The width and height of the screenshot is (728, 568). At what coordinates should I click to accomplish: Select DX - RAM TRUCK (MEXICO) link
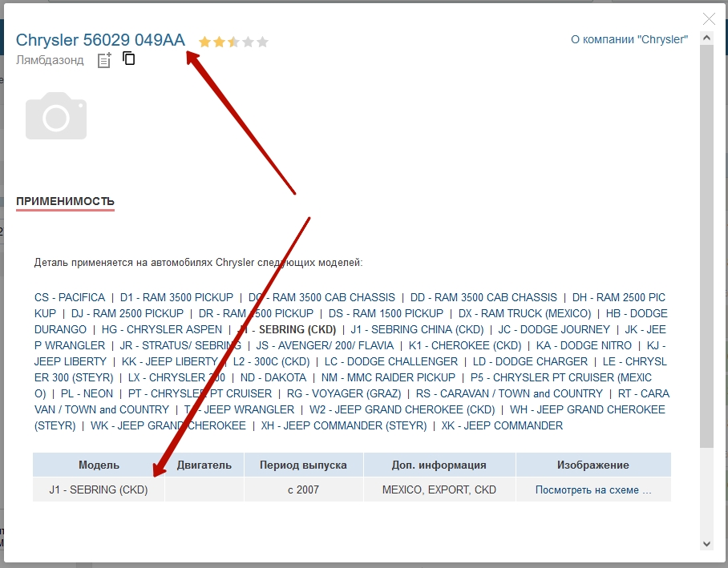(524, 314)
